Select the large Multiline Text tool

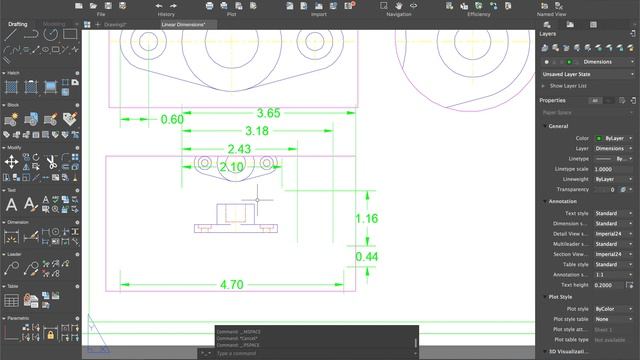pyautogui.click(x=11, y=204)
